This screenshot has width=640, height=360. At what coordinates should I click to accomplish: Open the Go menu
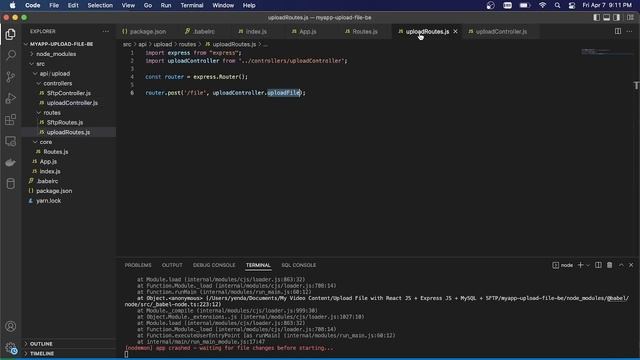148,5
